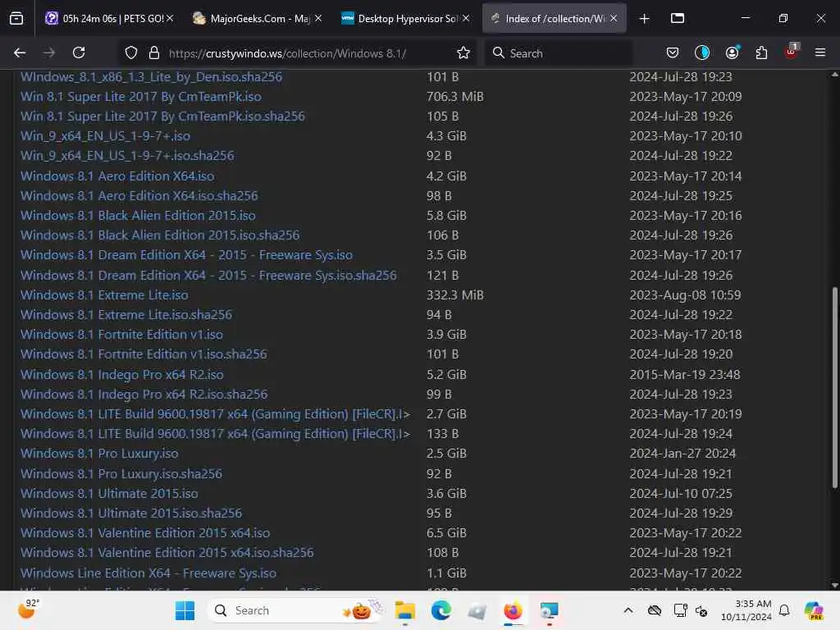The image size is (840, 630).
Task: Open the weather widget showing 92°
Action: [x=29, y=609]
